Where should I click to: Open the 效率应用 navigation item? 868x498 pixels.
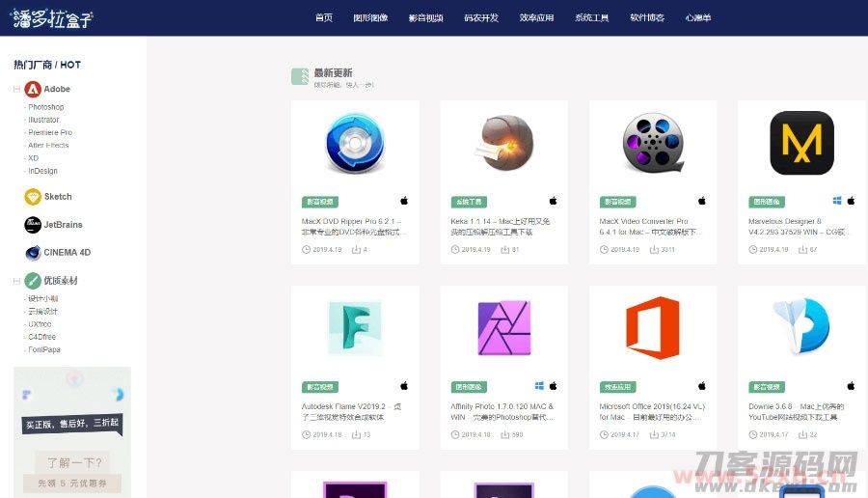536,17
